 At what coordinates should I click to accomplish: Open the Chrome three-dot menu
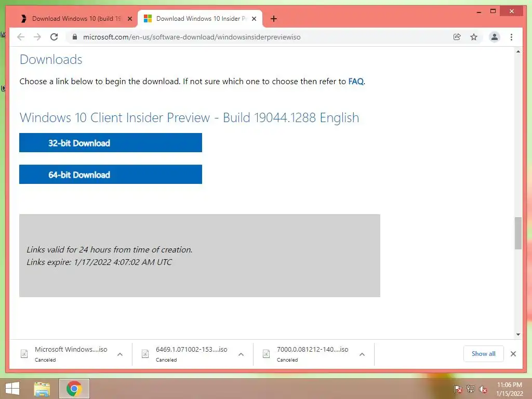pyautogui.click(x=511, y=37)
